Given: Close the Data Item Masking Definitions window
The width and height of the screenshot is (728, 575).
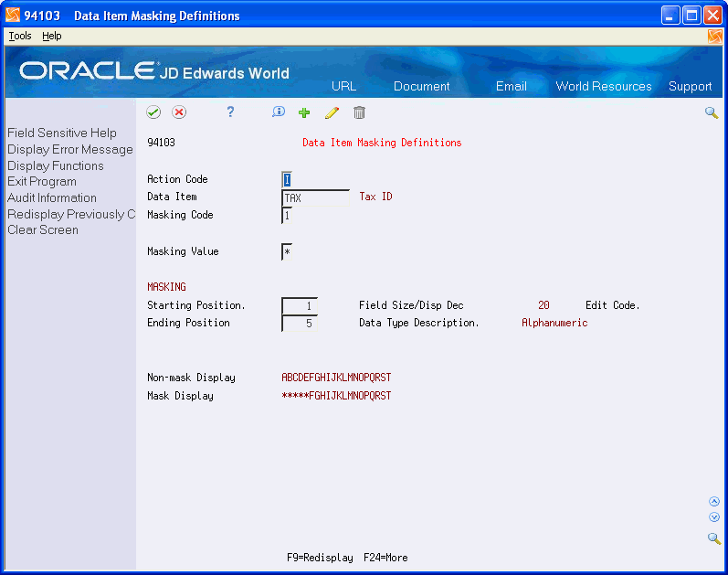Looking at the screenshot, I should point(712,16).
